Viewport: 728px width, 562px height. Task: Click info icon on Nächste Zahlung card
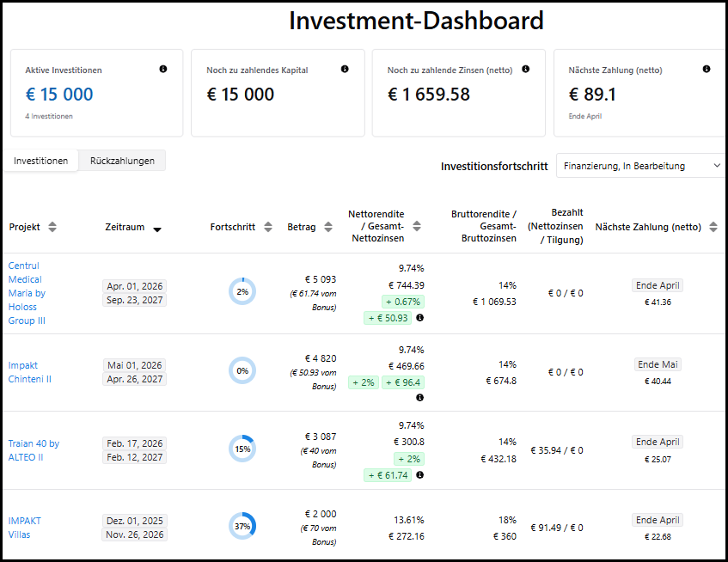click(707, 70)
